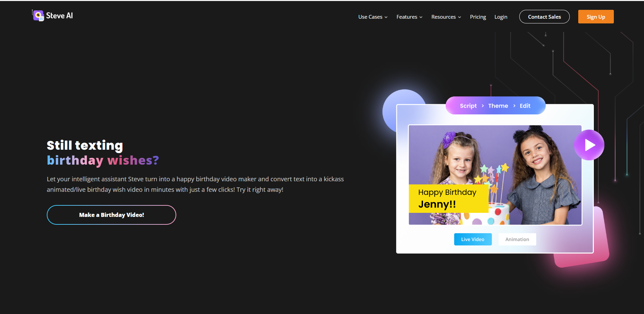Switch to Animation mode

click(x=517, y=239)
